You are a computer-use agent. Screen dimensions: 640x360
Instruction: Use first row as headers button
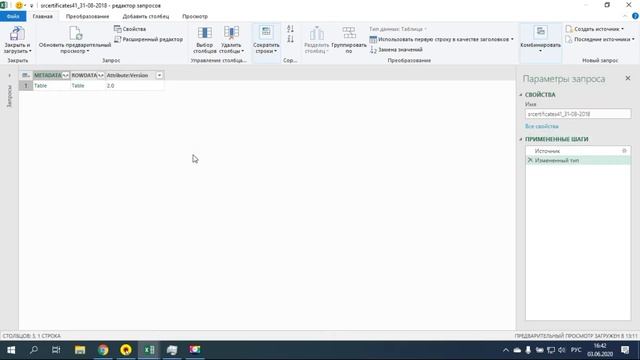tap(441, 39)
